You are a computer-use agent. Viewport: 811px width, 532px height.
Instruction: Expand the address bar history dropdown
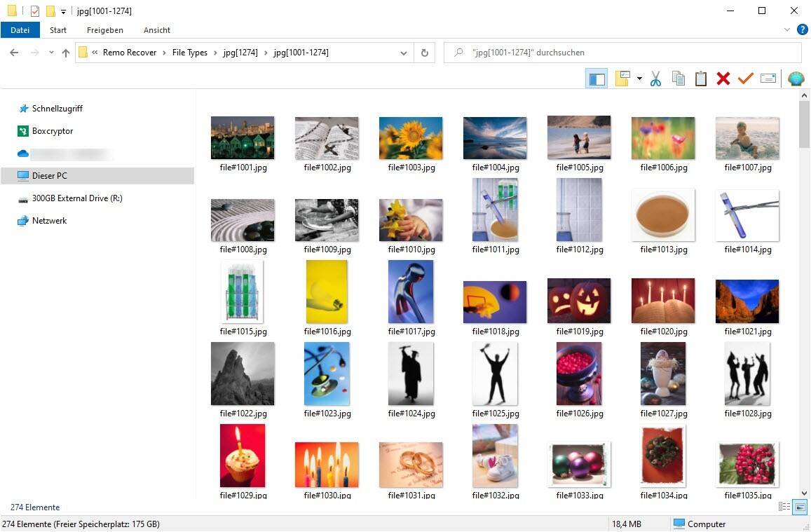(x=404, y=53)
